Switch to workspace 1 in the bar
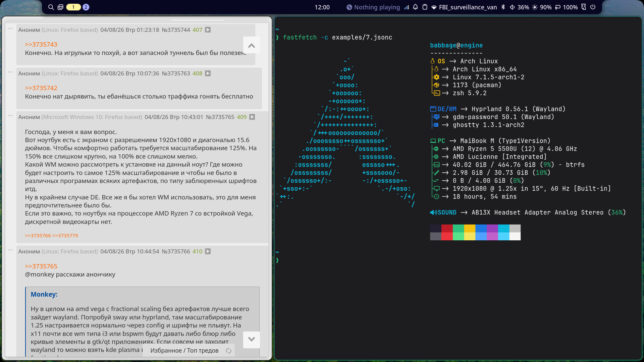Viewport: 644px width, 362px height. (x=73, y=7)
